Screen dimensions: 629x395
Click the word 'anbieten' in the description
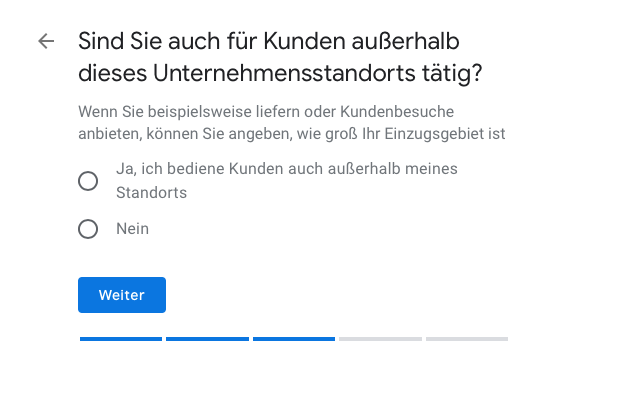tap(110, 134)
